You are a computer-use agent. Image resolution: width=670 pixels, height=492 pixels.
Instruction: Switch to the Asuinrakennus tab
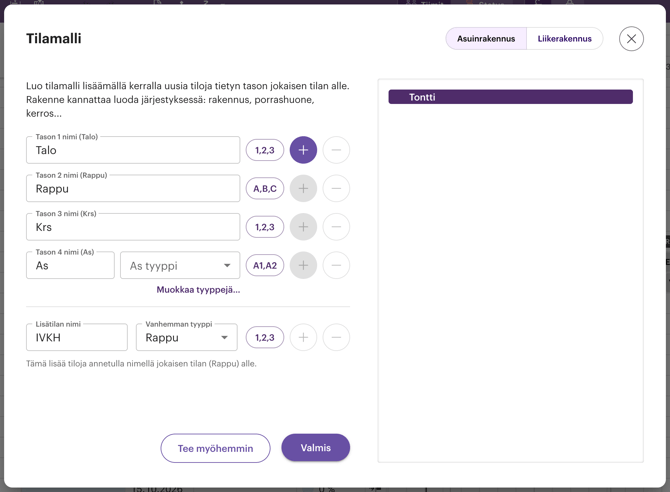tap(486, 39)
